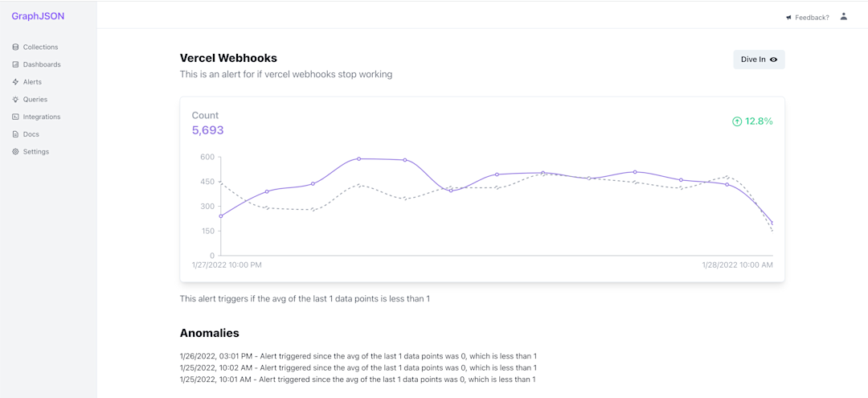The width and height of the screenshot is (868, 398).
Task: Click the 1/27/2022 10:00 PM axis label
Action: tap(227, 265)
